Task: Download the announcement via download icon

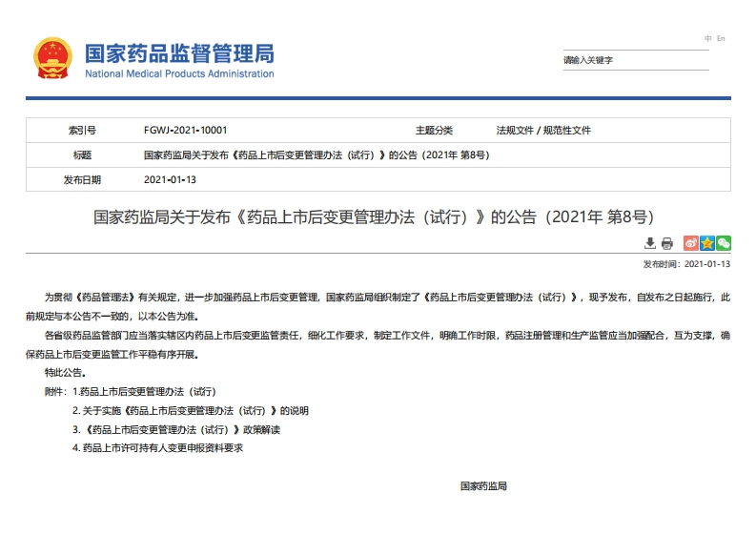Action: [650, 243]
